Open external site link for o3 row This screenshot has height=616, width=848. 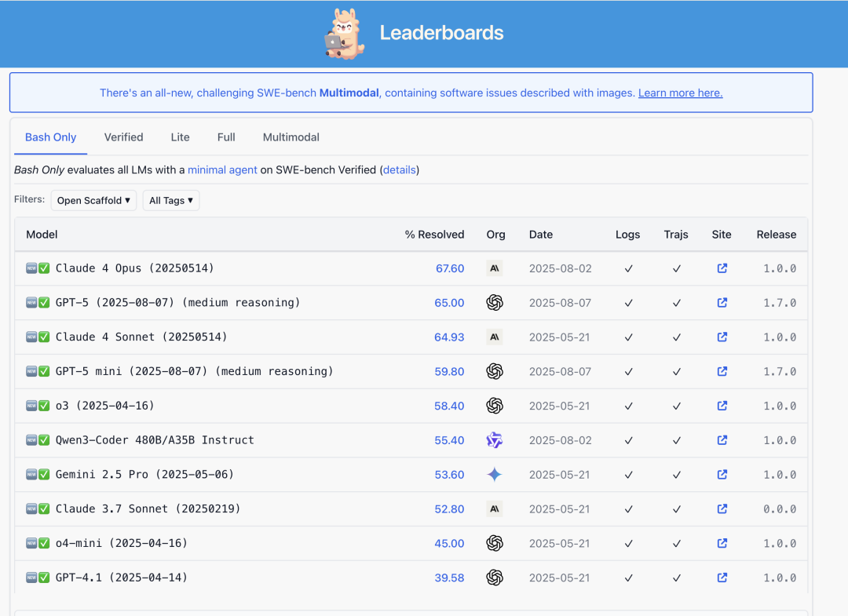pos(722,406)
